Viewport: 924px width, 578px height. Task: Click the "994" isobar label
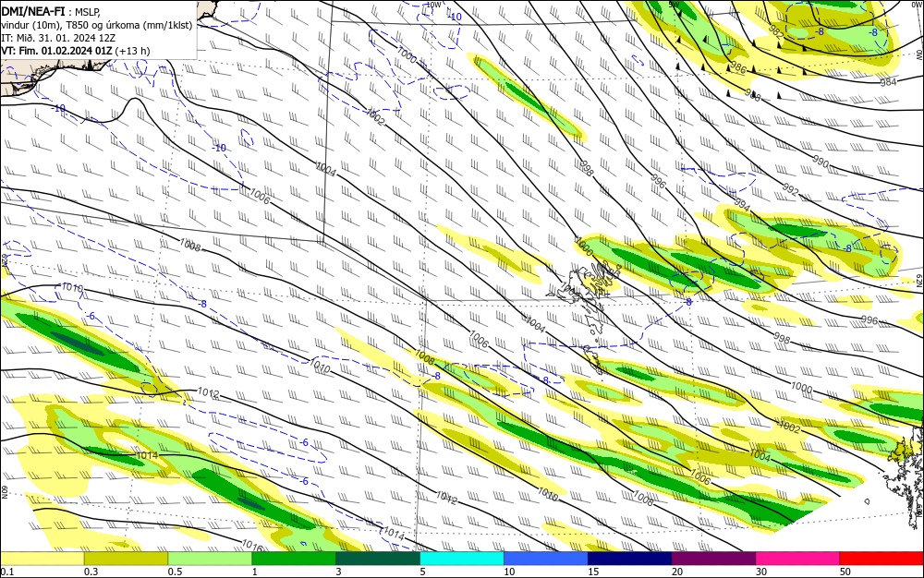[743, 204]
